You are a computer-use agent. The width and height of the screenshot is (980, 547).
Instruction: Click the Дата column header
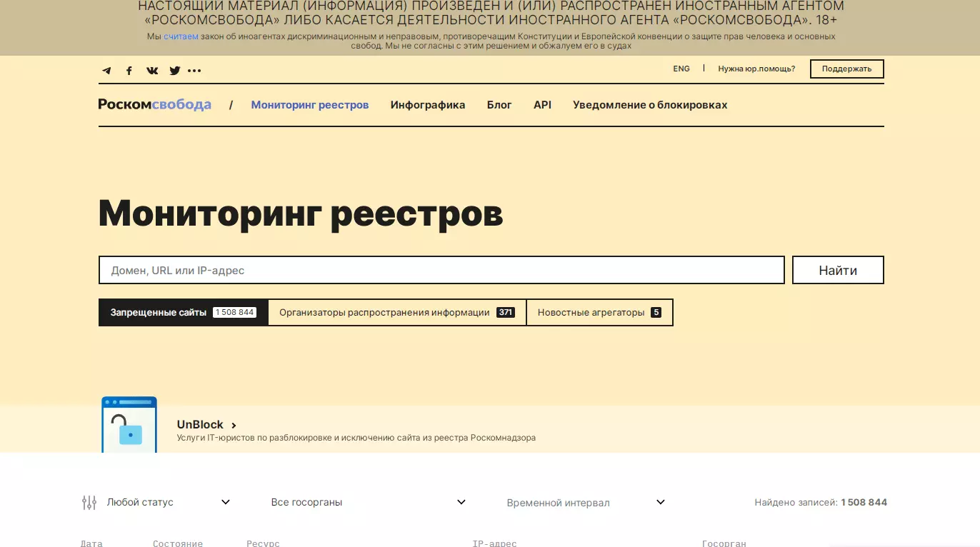[91, 543]
